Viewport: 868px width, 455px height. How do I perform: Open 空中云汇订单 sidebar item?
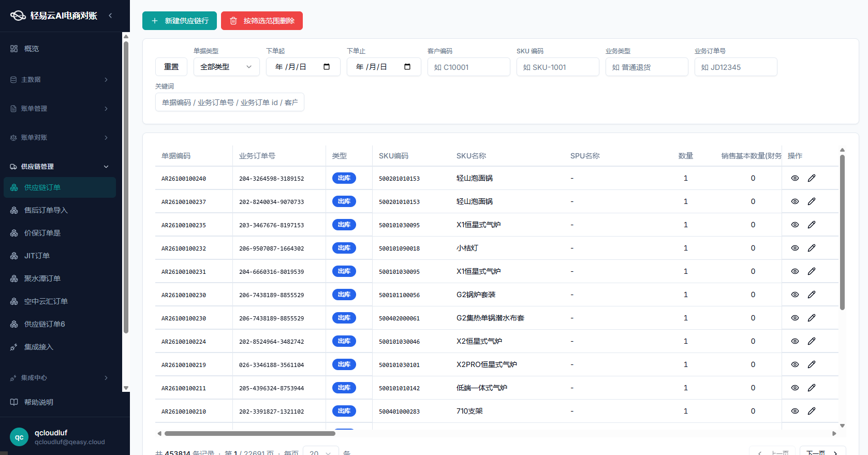click(60, 301)
